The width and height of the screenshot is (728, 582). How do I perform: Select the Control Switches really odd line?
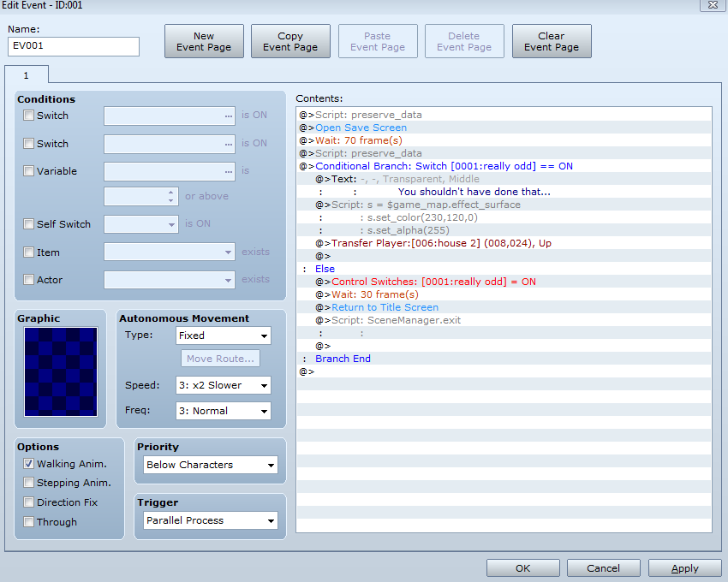[x=504, y=282]
